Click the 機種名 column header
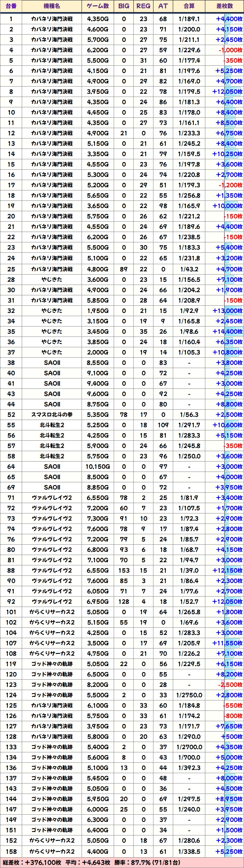Viewport: 244px width, 868px height. [52, 6]
